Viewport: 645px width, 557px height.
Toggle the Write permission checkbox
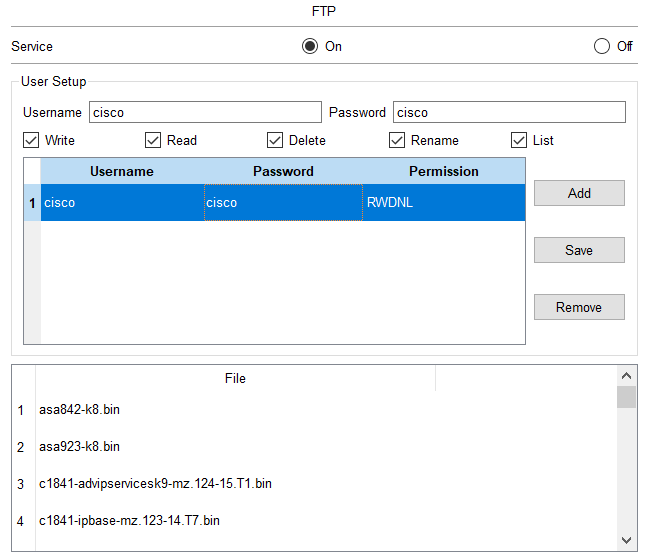click(x=32, y=140)
